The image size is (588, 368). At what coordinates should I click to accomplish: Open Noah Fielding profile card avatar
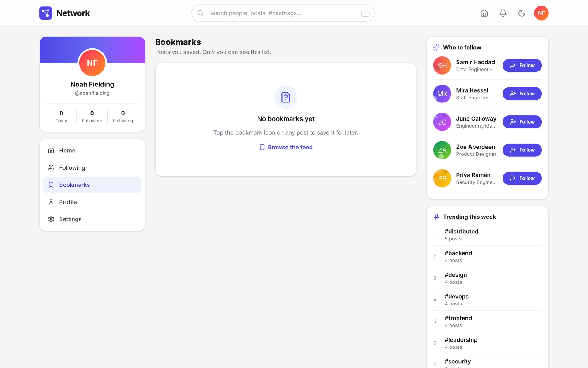coord(92,63)
